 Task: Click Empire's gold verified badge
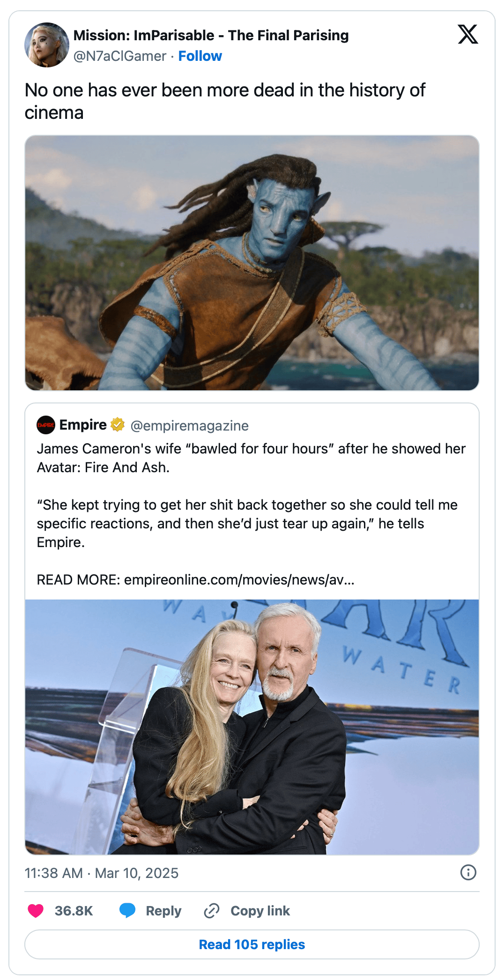[x=118, y=424]
